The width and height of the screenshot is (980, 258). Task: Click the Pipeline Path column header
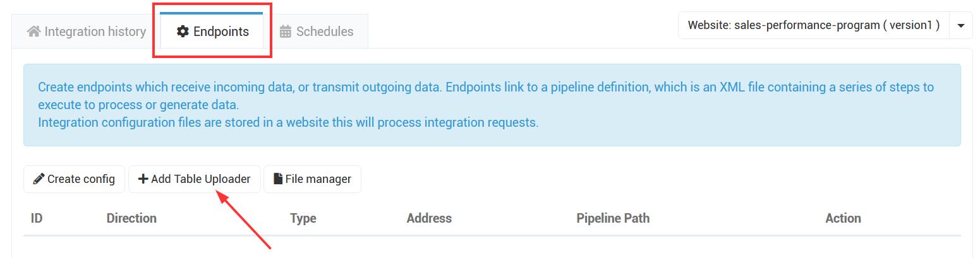pyautogui.click(x=613, y=218)
